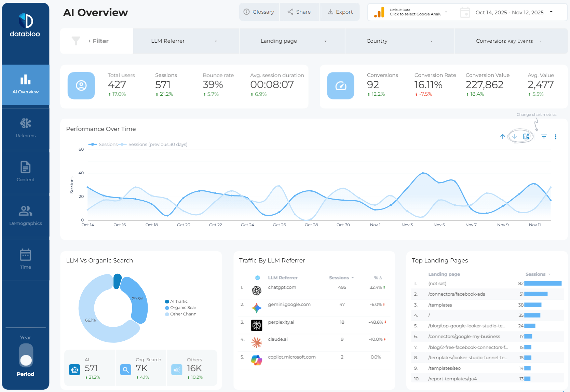Toggle the Sessions sort in Top Landing Pages
Screen dimensions: 570x392
point(538,274)
